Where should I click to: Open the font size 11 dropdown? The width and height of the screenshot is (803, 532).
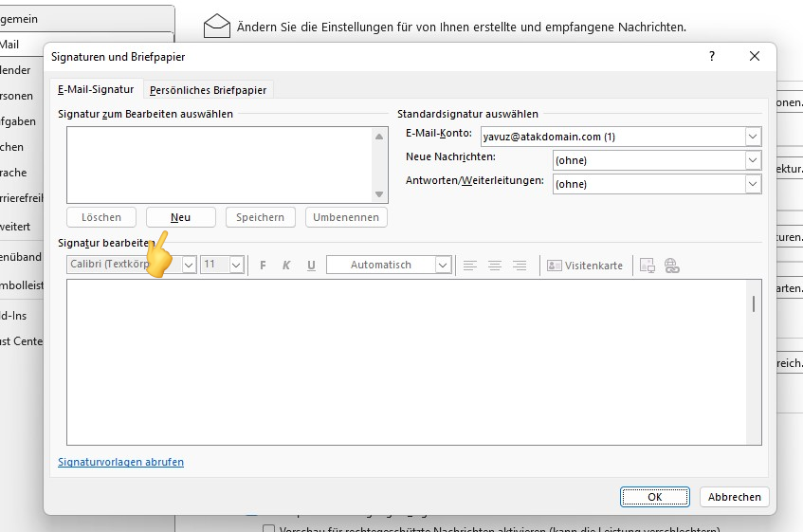coord(236,265)
